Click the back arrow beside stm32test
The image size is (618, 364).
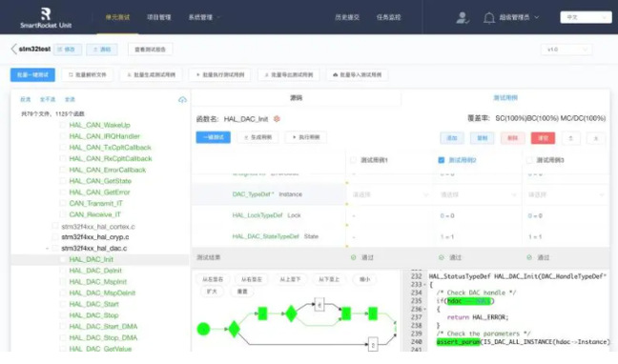[x=13, y=49]
